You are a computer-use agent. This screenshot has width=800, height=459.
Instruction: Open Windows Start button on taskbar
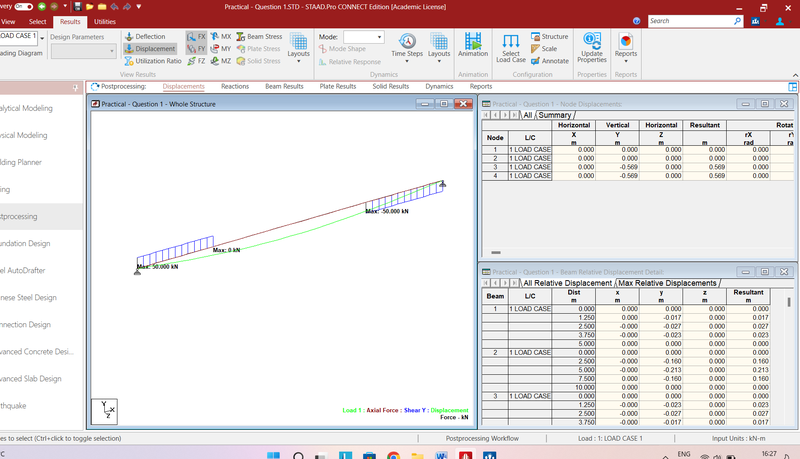coord(273,455)
